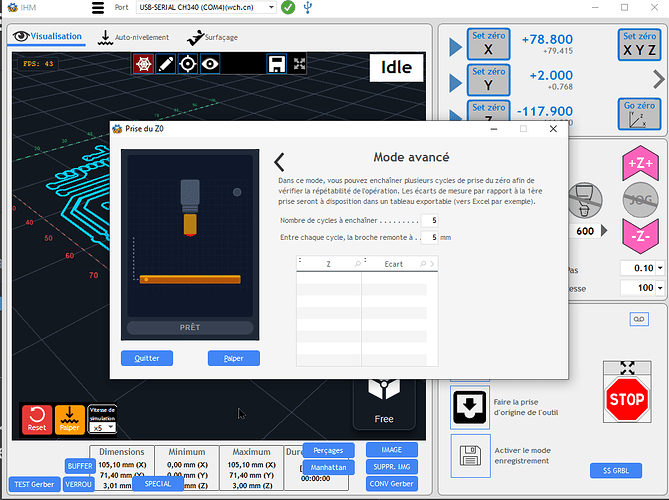Open the hamburger menu in the title bar

pos(98,8)
